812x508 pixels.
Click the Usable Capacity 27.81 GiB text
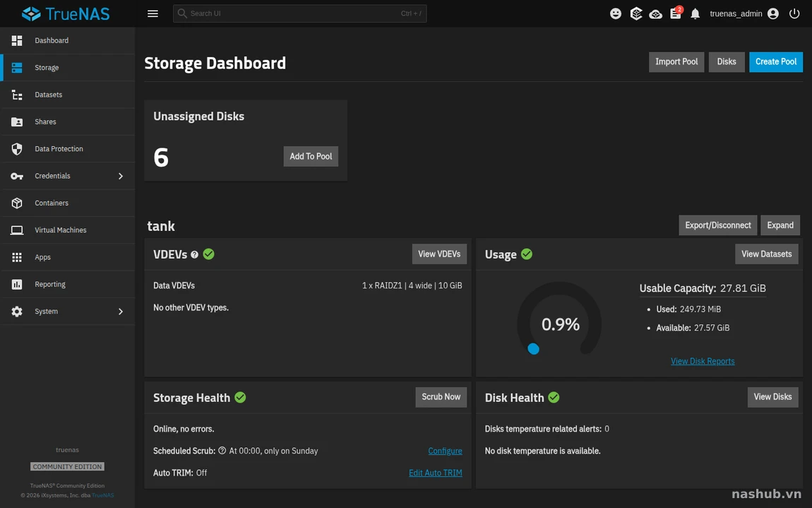tap(703, 288)
